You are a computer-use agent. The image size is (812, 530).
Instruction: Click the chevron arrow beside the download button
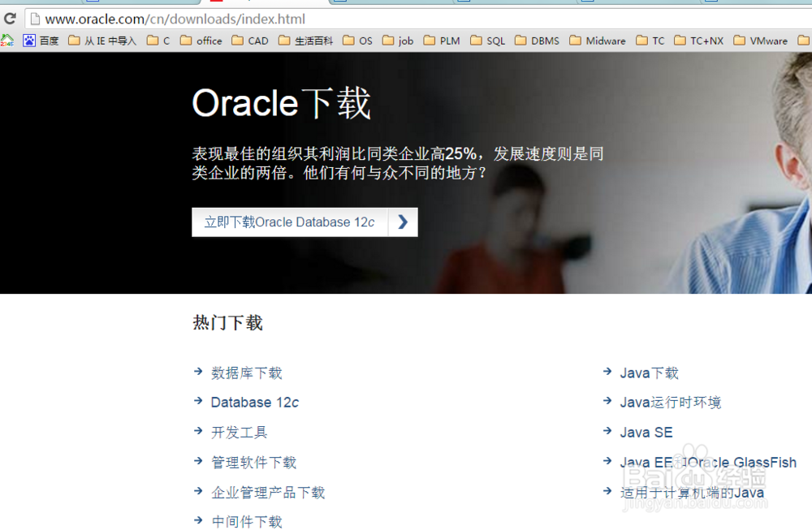tap(403, 222)
